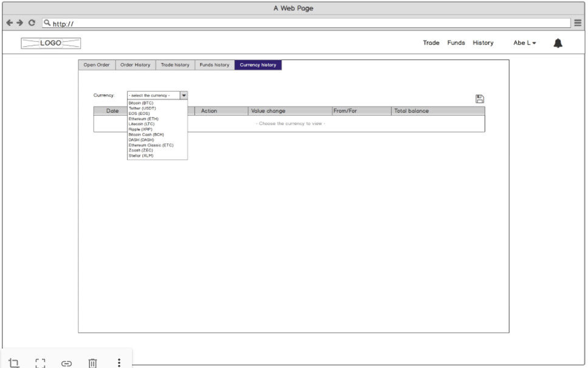Image resolution: width=588 pixels, height=368 pixels.
Task: Click the trash delete icon in bottom toolbar
Action: (x=92, y=363)
